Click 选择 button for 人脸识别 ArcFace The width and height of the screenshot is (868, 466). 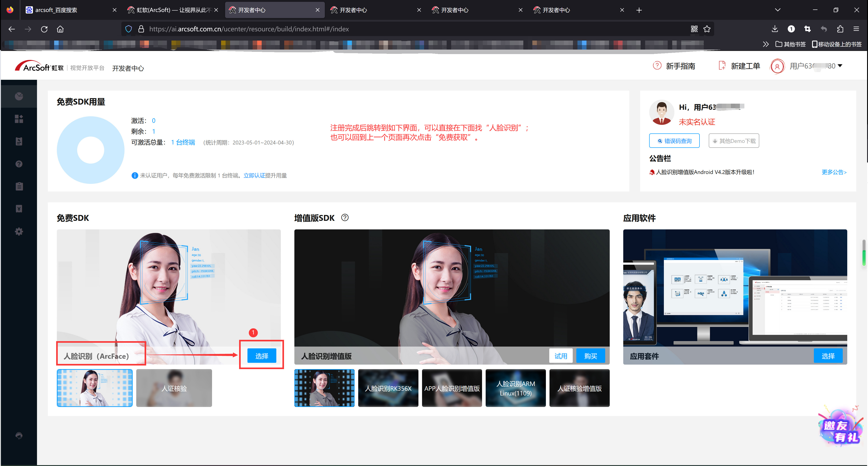[261, 356]
